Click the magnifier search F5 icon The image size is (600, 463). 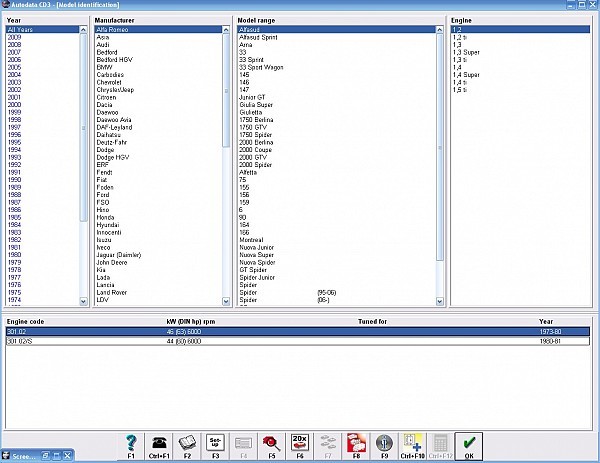click(x=272, y=446)
